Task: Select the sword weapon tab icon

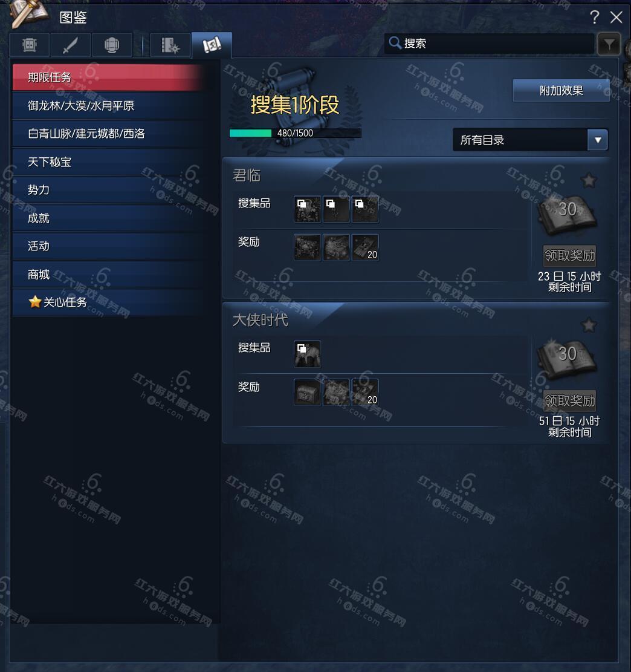Action: (x=70, y=45)
